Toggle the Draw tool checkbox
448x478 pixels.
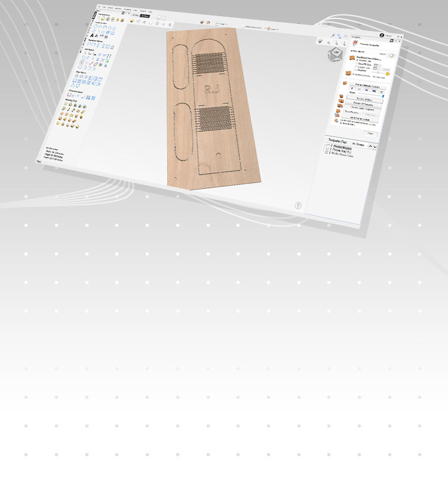(374, 77)
